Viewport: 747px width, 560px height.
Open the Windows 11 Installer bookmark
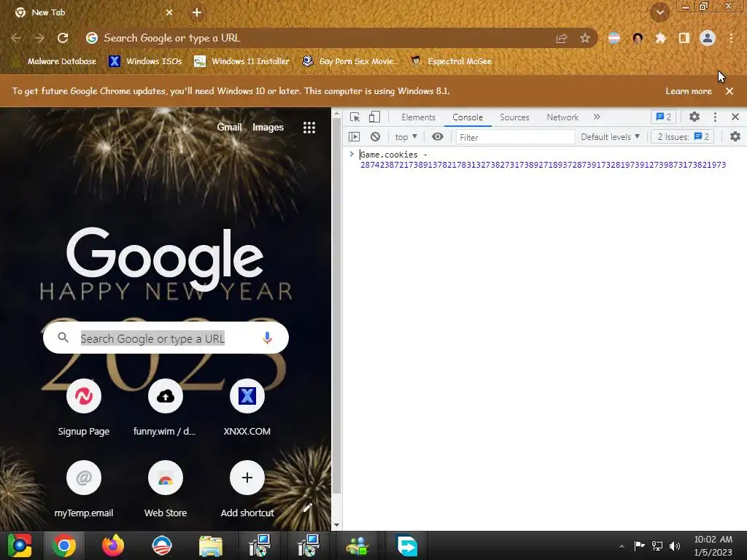pos(242,61)
